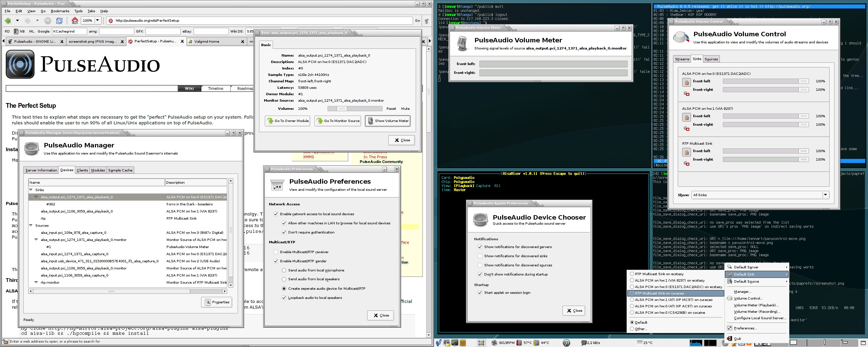Click the help question mark panel icon
Screen dimensions: 868x347
[566, 343]
